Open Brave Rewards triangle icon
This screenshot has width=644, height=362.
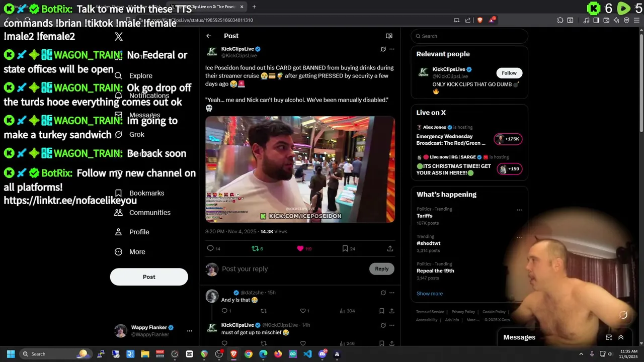pos(492,20)
